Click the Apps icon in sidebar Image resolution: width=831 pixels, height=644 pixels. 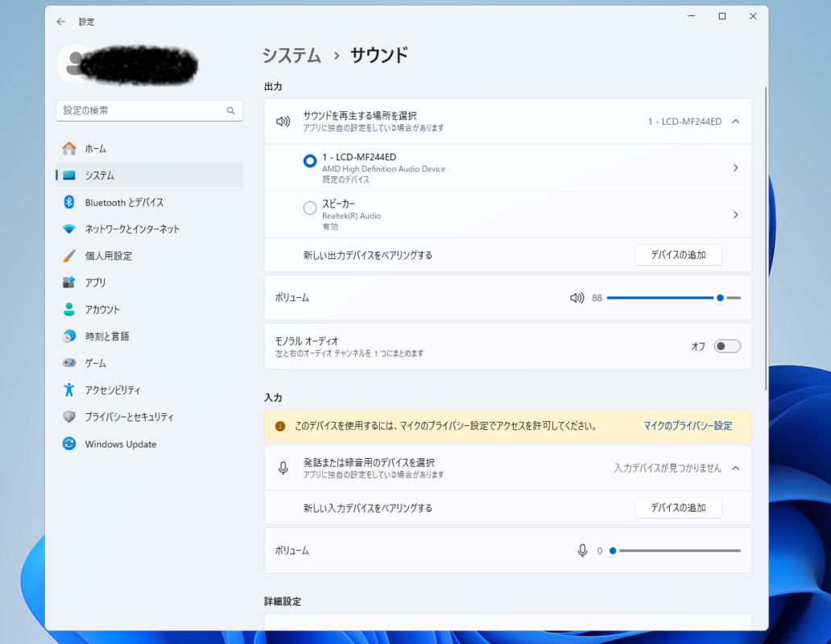69,283
